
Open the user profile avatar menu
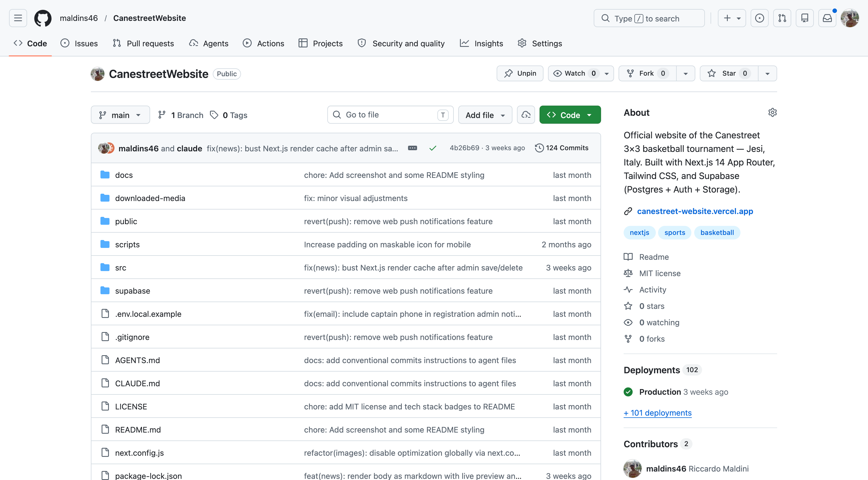click(x=849, y=18)
